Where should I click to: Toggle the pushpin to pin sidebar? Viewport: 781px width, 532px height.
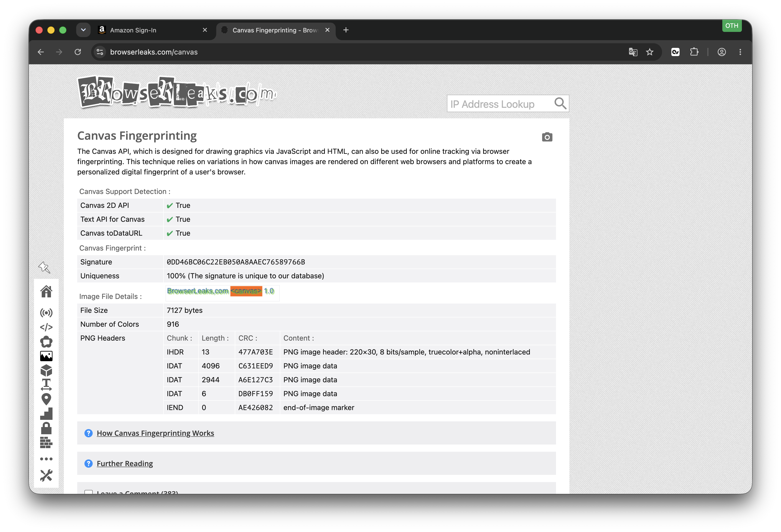(x=44, y=267)
